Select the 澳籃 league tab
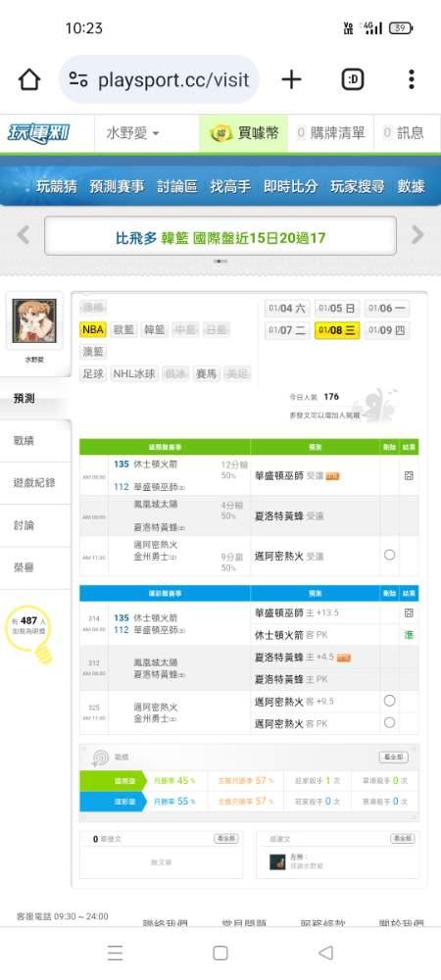Image resolution: width=441 pixels, height=980 pixels. 93,352
